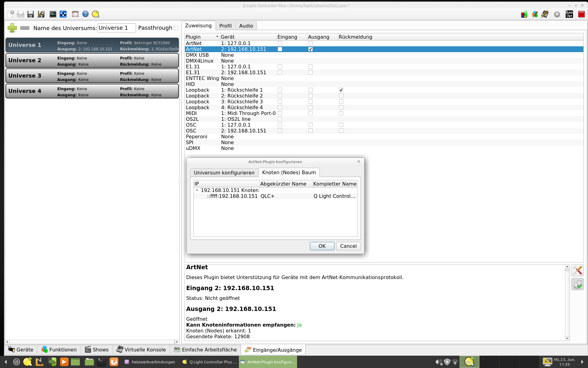This screenshot has width=588, height=368.
Task: Uncheck Rückmeldung for Loopback Rückschleife 1
Action: click(x=341, y=90)
